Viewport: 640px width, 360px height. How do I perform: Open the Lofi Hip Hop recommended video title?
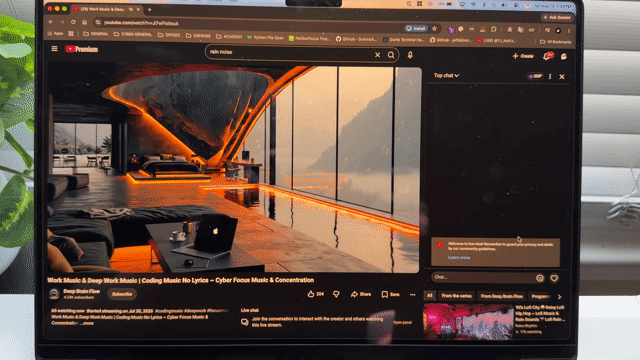pos(540,313)
